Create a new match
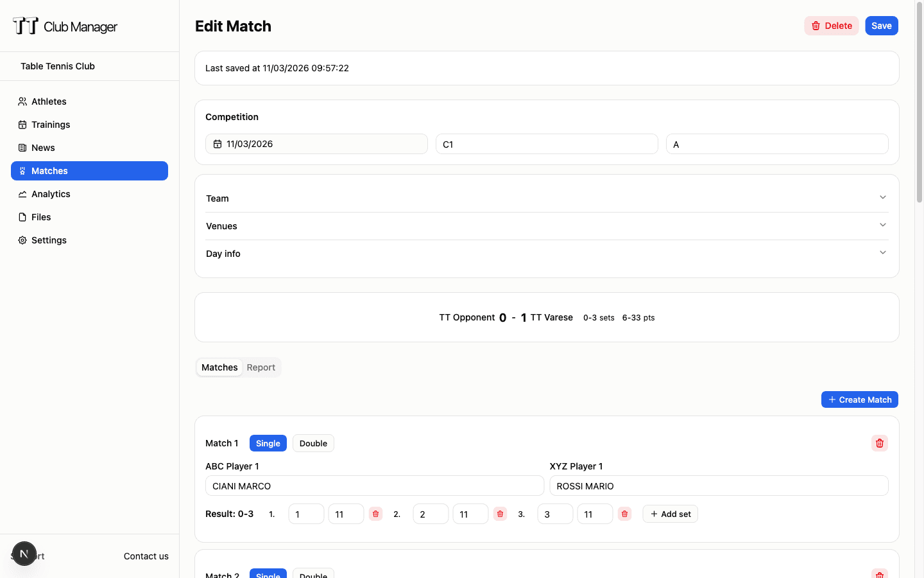This screenshot has width=924, height=578. tap(859, 399)
